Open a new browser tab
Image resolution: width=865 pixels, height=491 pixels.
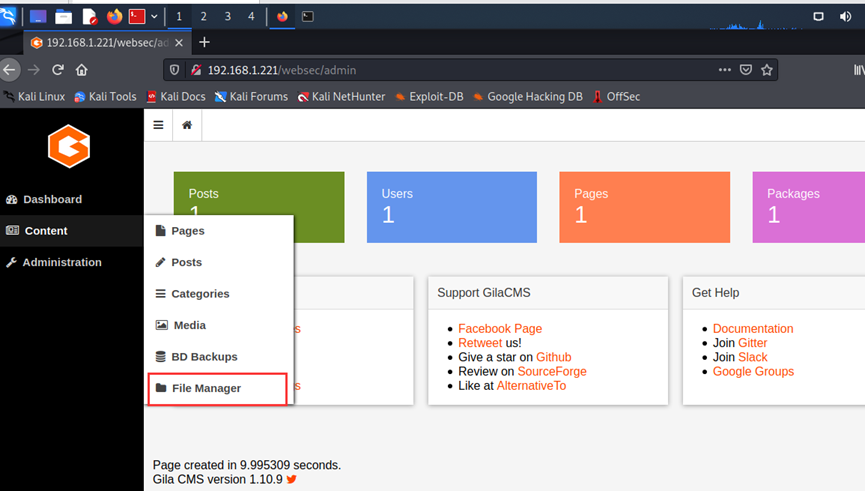tap(204, 42)
